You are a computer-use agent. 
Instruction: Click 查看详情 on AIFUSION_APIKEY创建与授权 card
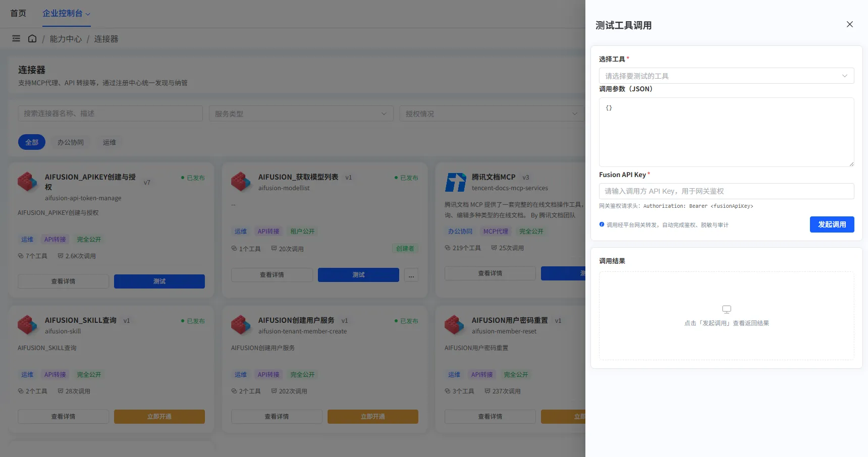tap(63, 281)
